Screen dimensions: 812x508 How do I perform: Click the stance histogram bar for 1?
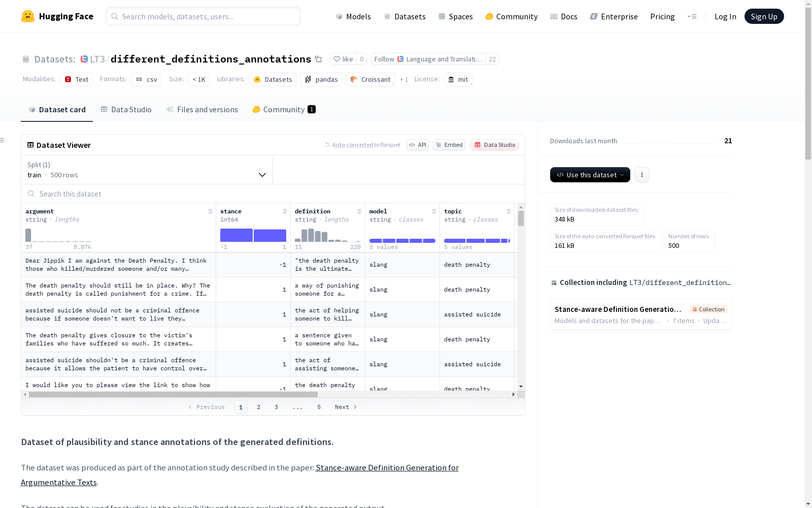click(270, 235)
